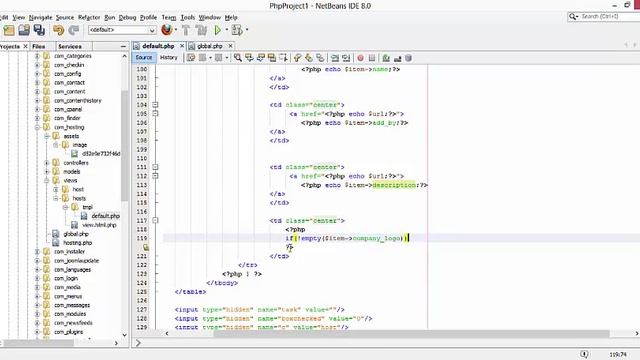Switch to the Files panel tab

[38, 47]
